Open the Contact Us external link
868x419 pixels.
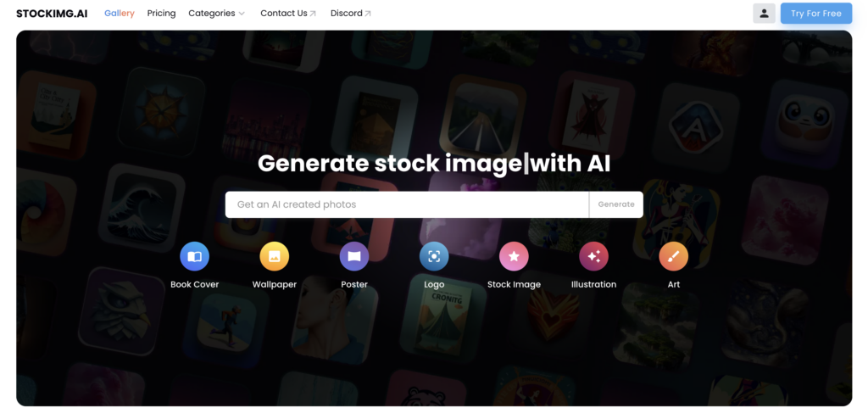[x=288, y=14]
